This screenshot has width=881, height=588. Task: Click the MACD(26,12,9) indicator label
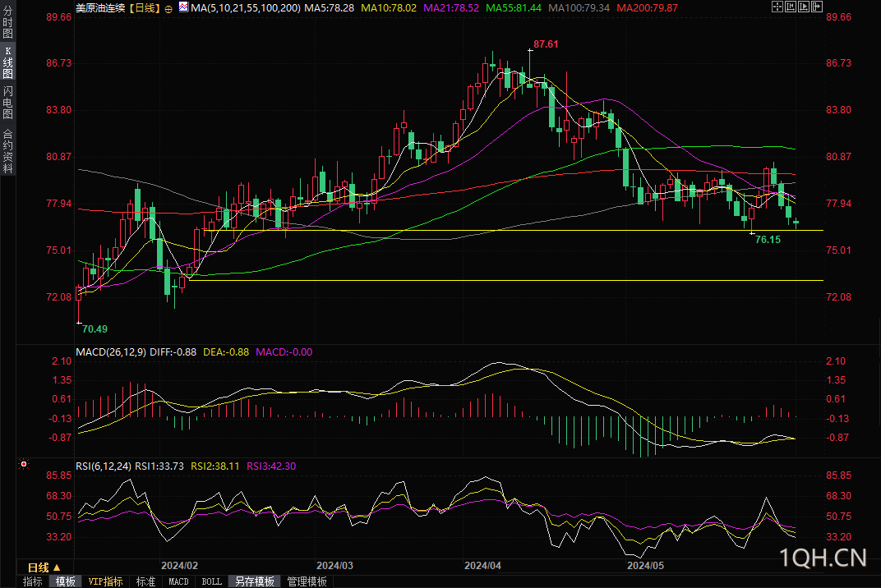pos(111,352)
